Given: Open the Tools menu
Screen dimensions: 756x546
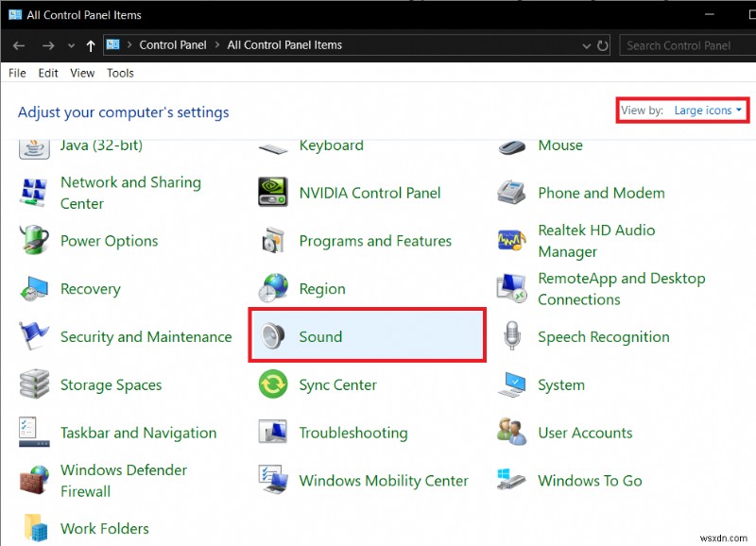Looking at the screenshot, I should point(119,73).
